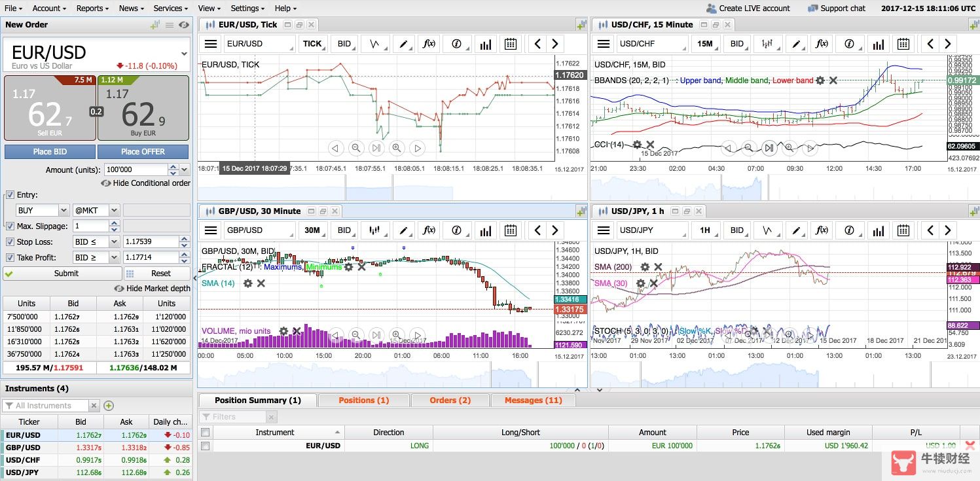Remove the CCI (14) indicator

[x=650, y=145]
